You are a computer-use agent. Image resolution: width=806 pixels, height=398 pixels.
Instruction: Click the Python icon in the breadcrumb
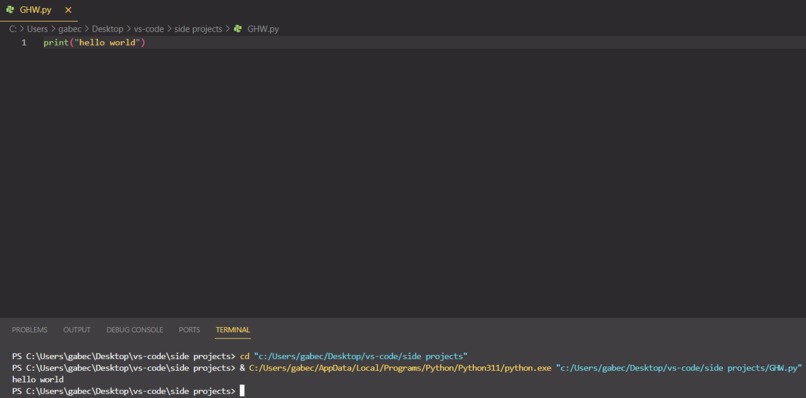(237, 29)
